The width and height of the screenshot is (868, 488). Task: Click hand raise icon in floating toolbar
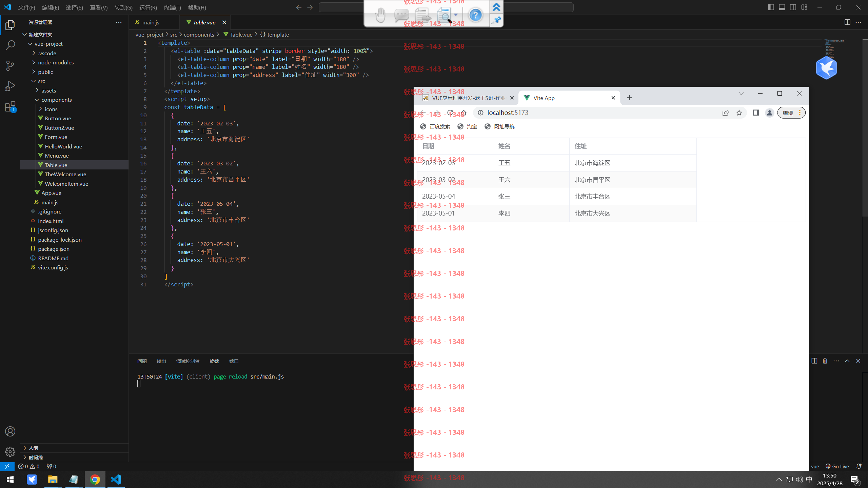[381, 15]
